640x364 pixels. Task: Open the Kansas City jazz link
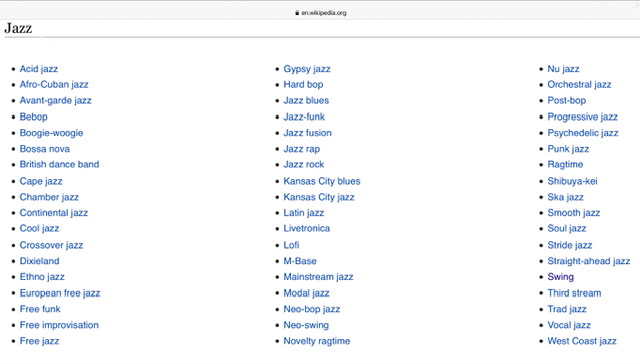point(319,197)
